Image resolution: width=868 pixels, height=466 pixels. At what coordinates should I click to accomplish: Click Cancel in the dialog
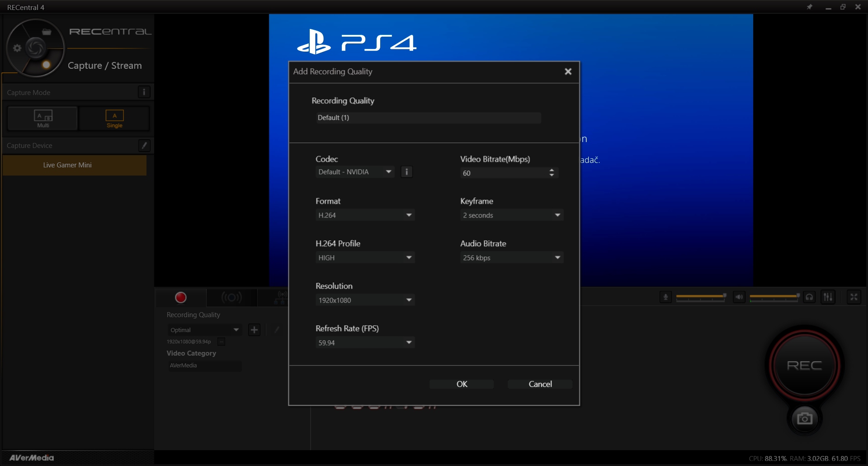tap(540, 384)
